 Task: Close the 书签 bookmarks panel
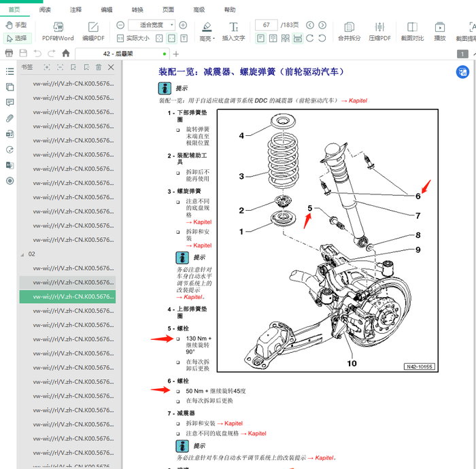tap(111, 67)
